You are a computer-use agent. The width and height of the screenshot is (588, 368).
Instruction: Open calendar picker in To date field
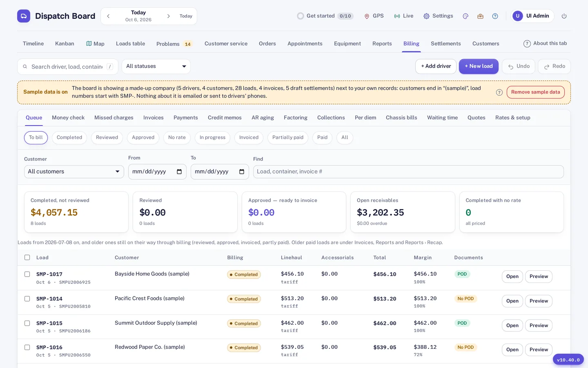[x=242, y=172]
